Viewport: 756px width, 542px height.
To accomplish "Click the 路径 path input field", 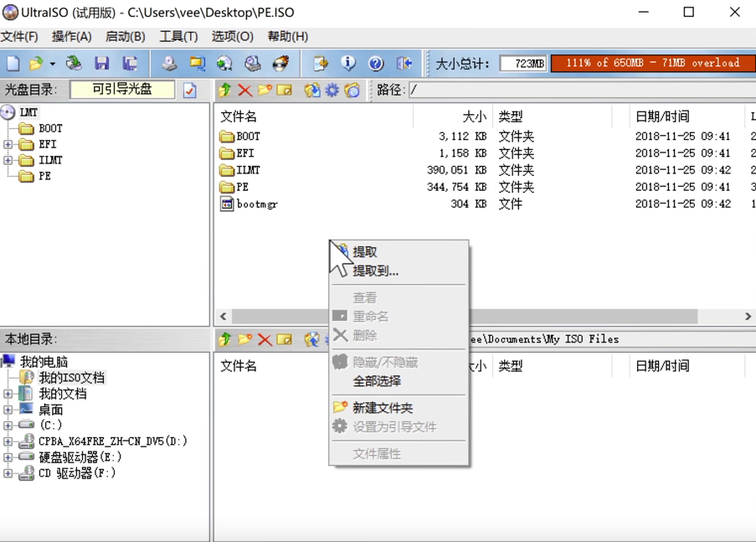I will point(583,90).
